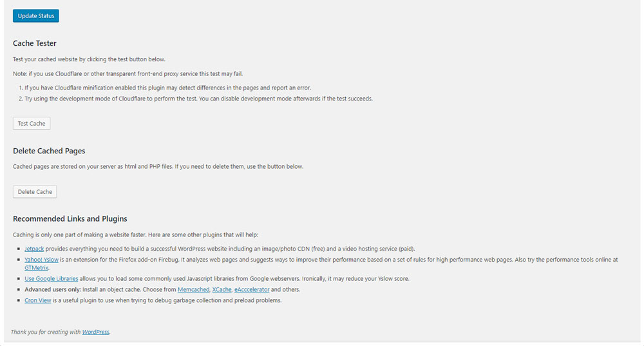The height and width of the screenshot is (346, 644).
Task: Click the 'Thank you for creating with' text
Action: [45, 332]
